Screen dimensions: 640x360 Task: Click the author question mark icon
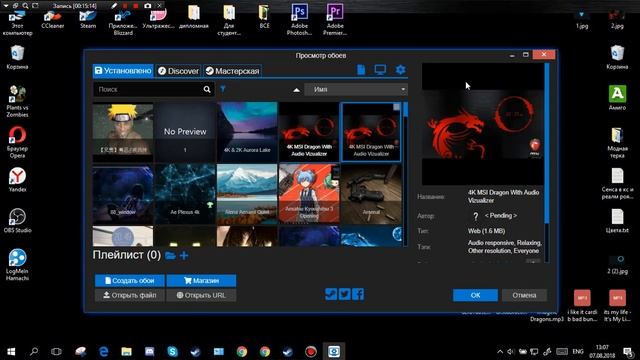coord(475,216)
